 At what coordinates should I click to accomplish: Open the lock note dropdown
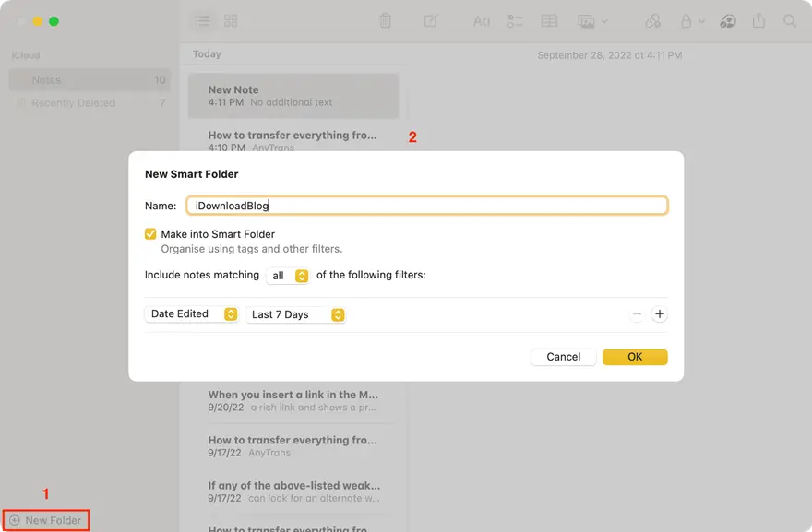[x=691, y=20]
